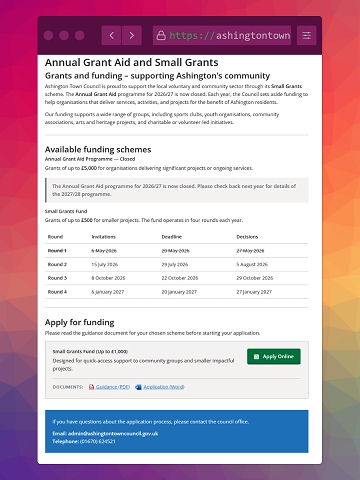Select the Round 1 row label
Image resolution: width=360 pixels, height=480 pixels.
[57, 251]
